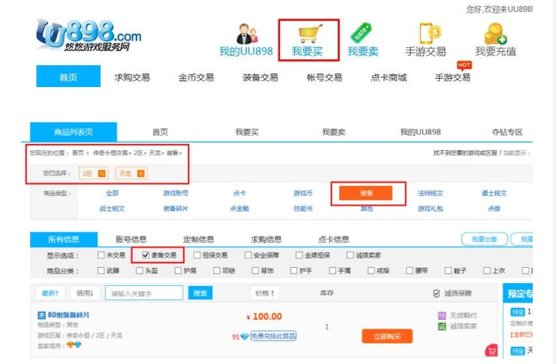The width and height of the screenshot is (556, 364).
Task: Click the seller credit diamonds icon
Action: (74, 345)
